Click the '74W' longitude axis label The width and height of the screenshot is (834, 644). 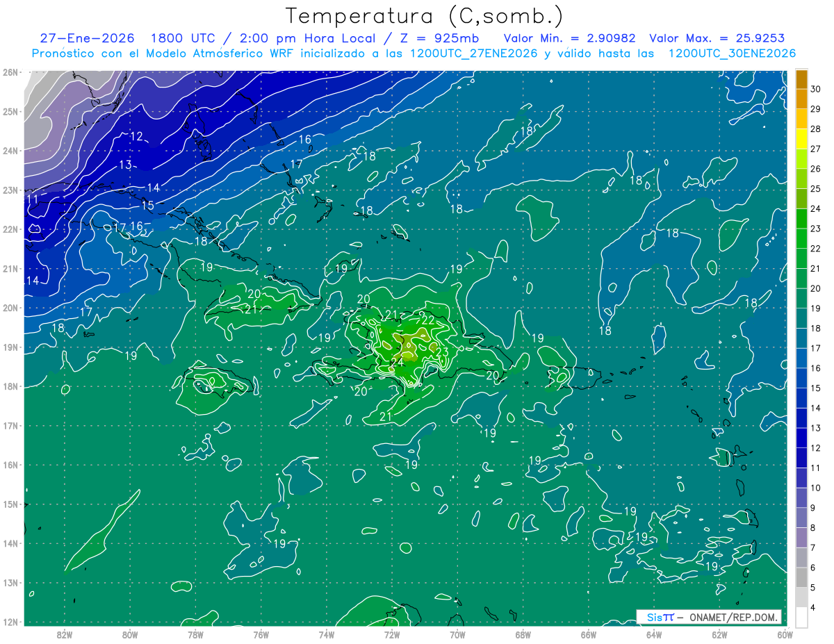point(327,635)
